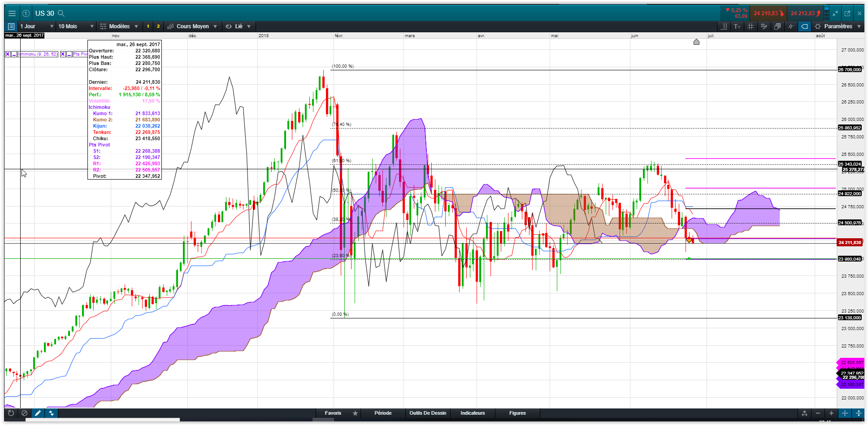
Task: Click the search magnifier next to US 30
Action: [61, 13]
